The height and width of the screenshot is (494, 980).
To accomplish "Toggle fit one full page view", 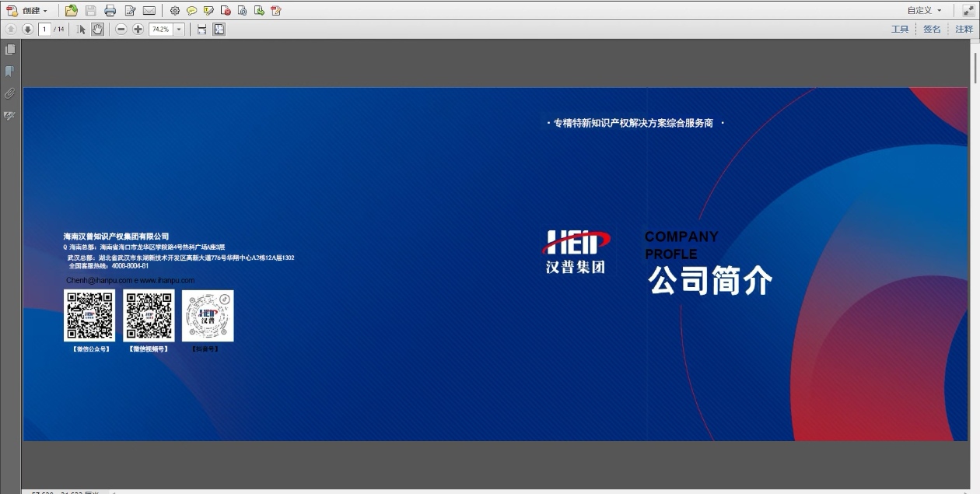I will (x=219, y=29).
